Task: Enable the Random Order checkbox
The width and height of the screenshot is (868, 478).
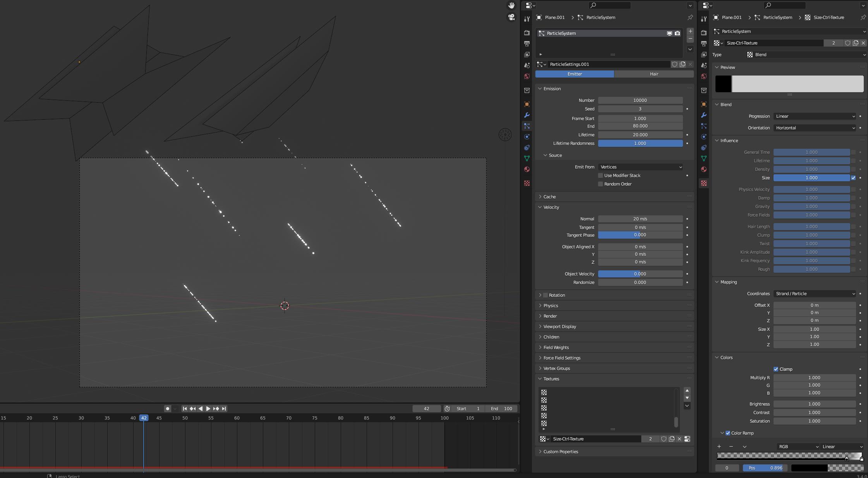Action: click(x=600, y=184)
